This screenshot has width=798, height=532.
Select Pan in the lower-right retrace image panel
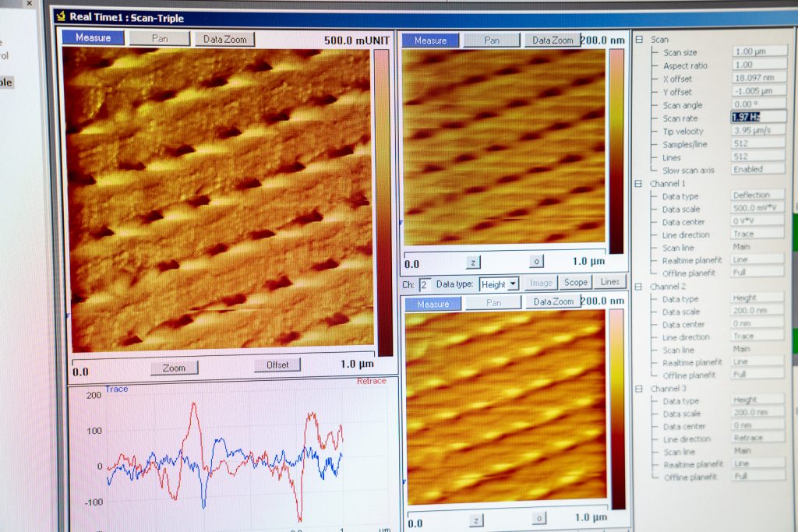[493, 303]
